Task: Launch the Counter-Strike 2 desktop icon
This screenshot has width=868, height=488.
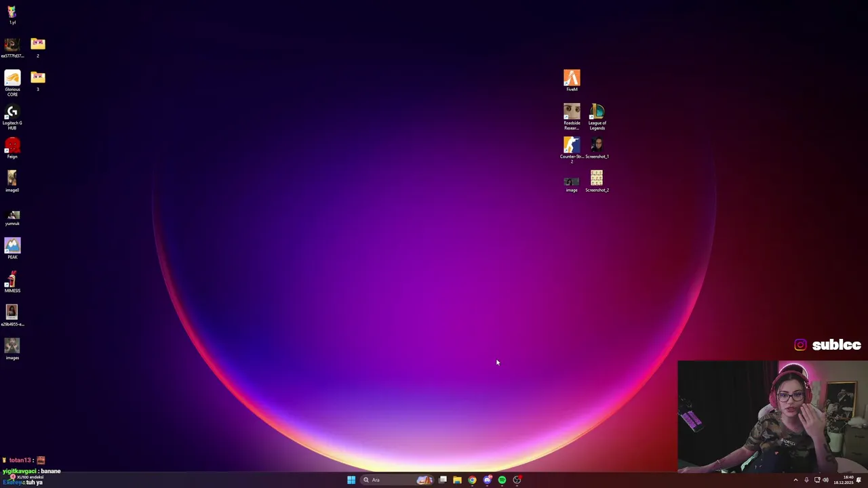Action: (x=572, y=150)
